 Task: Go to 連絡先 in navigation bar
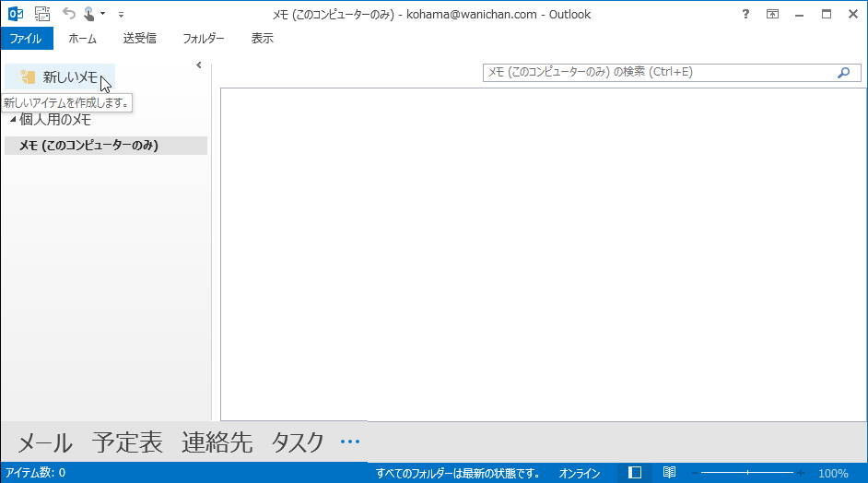[x=217, y=442]
